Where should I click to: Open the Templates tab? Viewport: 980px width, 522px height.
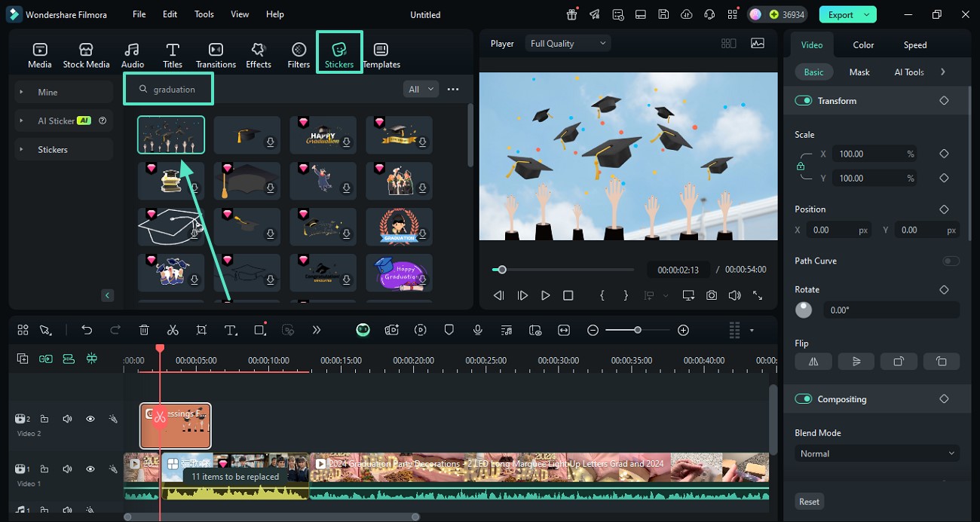coord(381,56)
